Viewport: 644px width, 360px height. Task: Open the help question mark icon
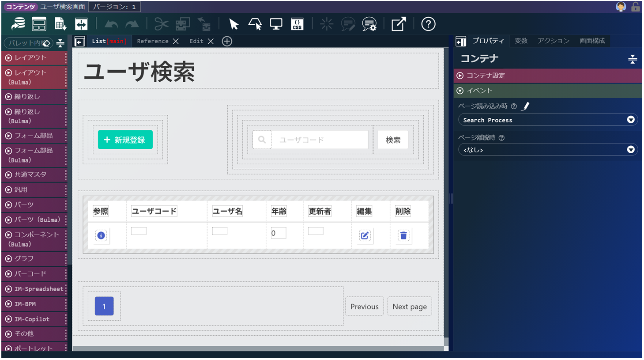428,24
